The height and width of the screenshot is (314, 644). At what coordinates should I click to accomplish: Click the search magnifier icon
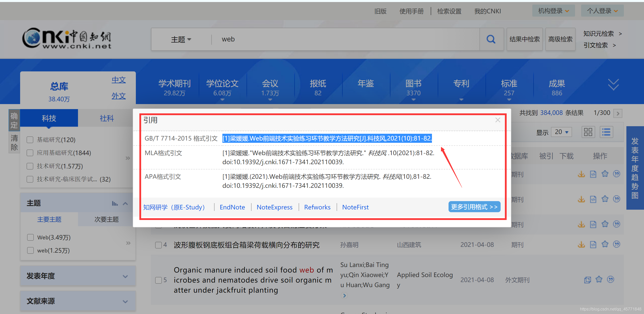click(x=491, y=39)
